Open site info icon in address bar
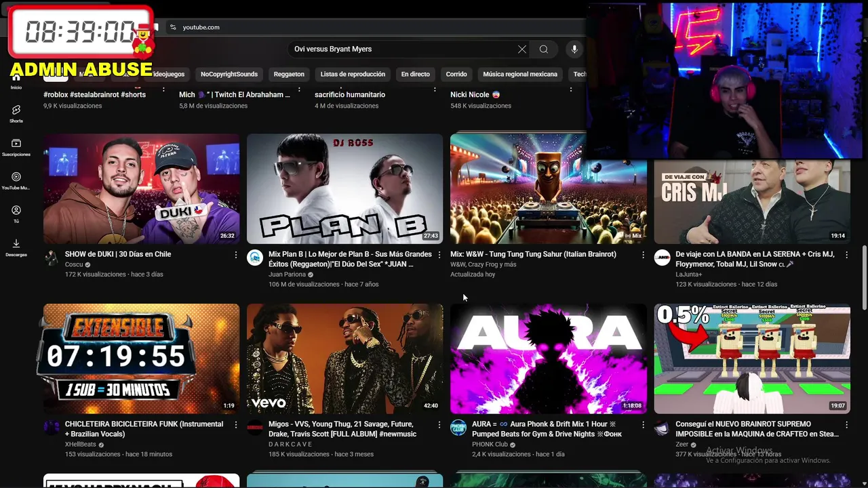The height and width of the screenshot is (488, 868). click(173, 27)
